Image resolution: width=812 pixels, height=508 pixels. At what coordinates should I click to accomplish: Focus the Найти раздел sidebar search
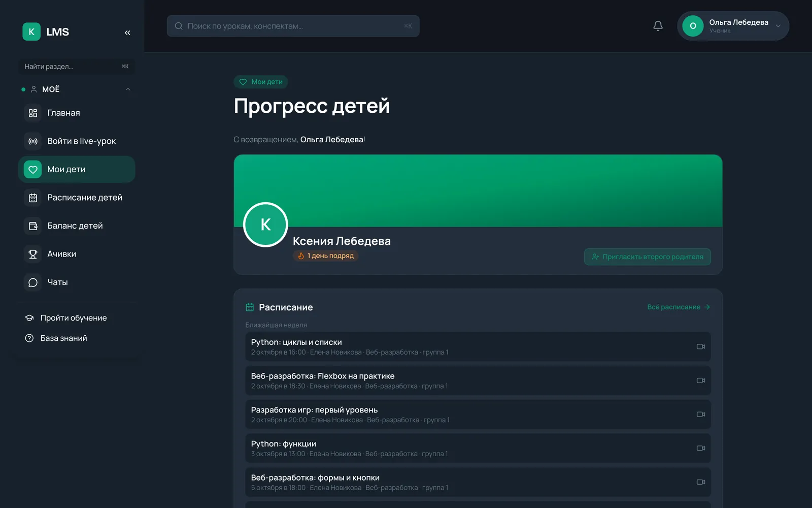coord(77,67)
